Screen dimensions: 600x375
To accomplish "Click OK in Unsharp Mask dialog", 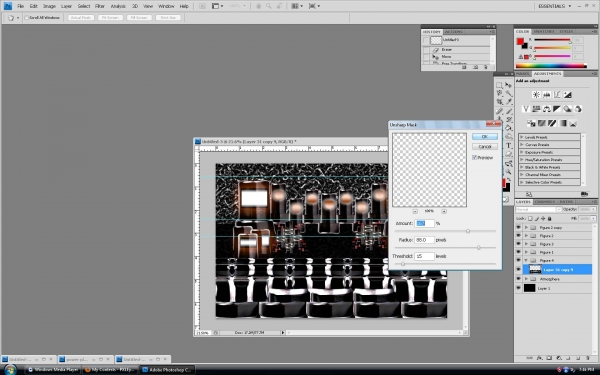I will pyautogui.click(x=484, y=137).
